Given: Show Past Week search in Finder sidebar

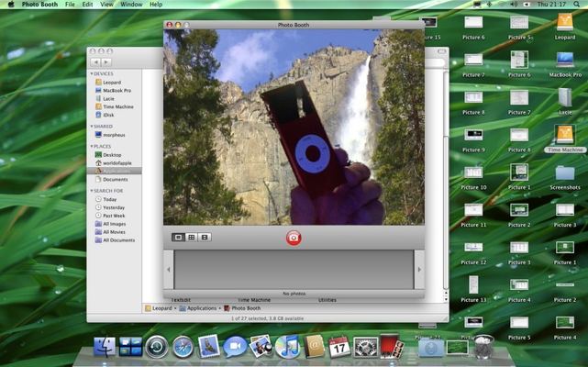Looking at the screenshot, I should coord(110,216).
